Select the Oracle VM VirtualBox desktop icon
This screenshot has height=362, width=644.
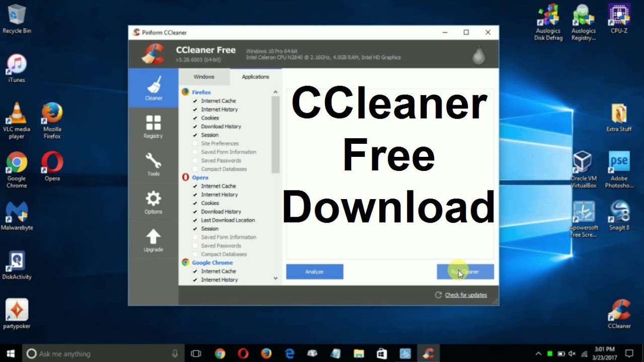(584, 170)
